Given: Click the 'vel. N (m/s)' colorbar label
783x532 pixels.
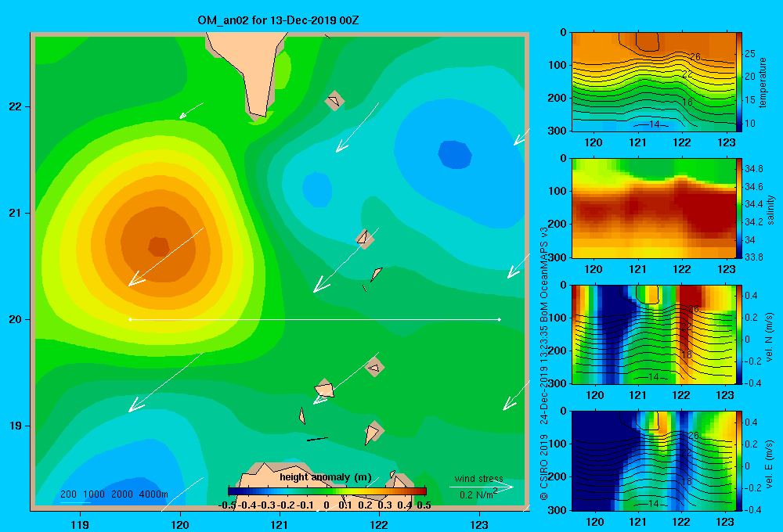Looking at the screenshot, I should pos(769,337).
